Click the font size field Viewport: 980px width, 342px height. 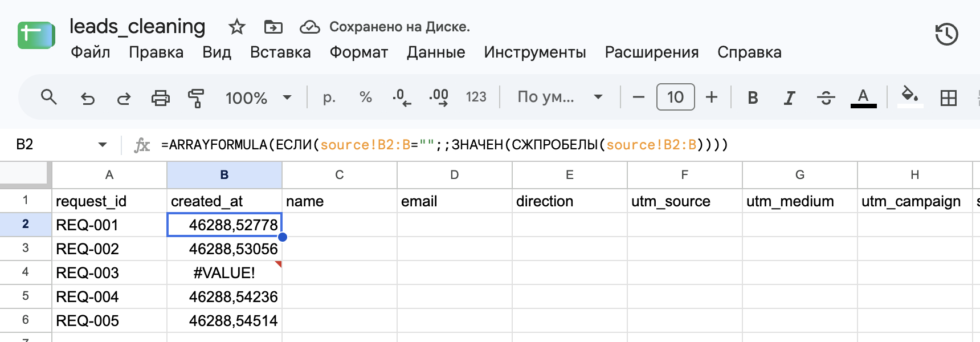point(675,97)
